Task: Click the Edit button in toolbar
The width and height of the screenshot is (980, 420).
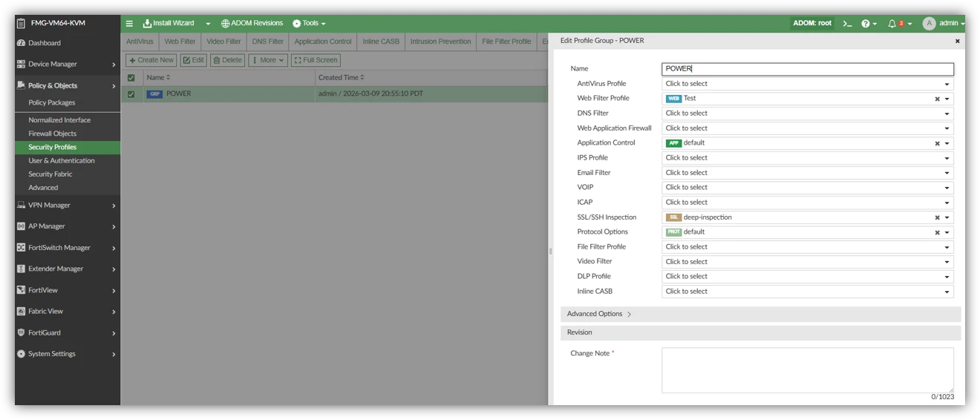Action: tap(194, 60)
